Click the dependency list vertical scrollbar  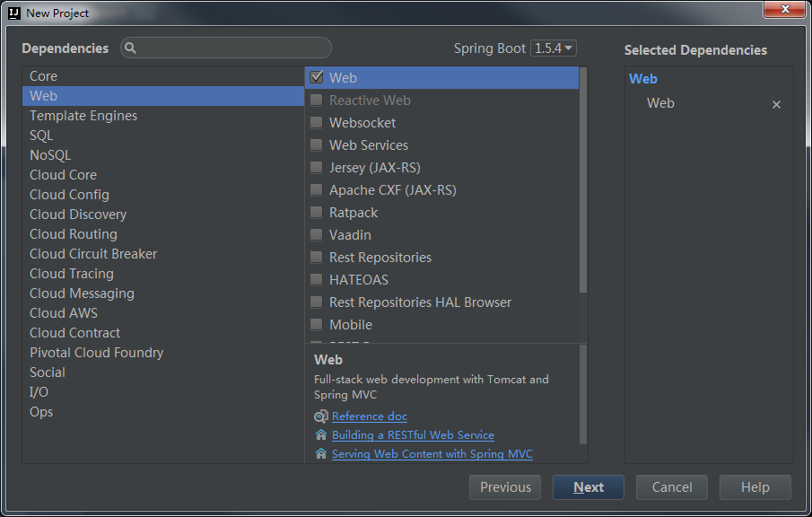click(x=583, y=180)
